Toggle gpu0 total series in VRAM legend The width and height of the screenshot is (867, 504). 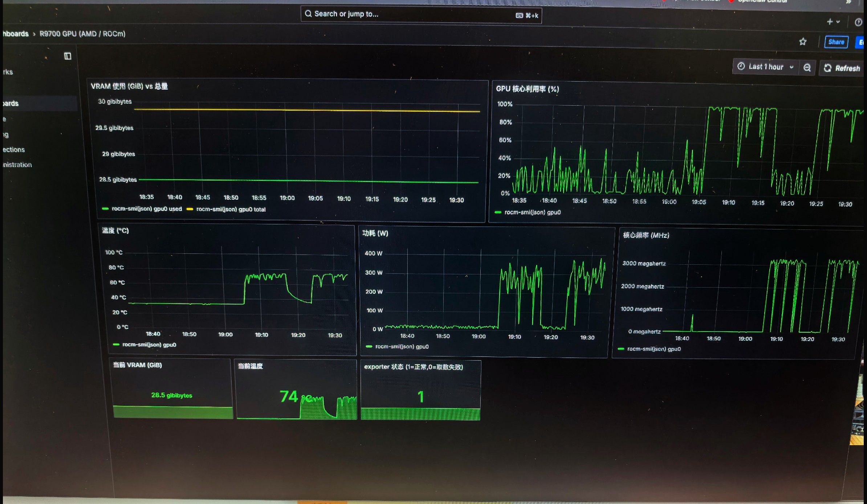(231, 210)
